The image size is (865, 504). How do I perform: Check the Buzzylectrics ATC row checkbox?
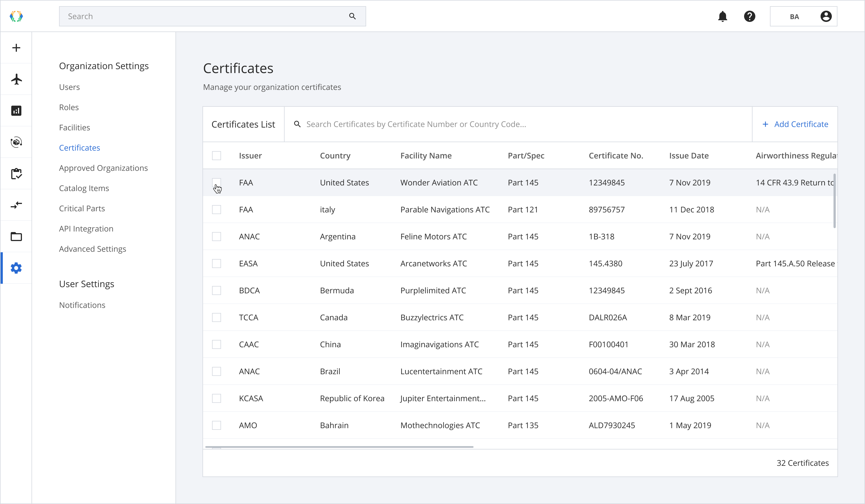pos(217,317)
